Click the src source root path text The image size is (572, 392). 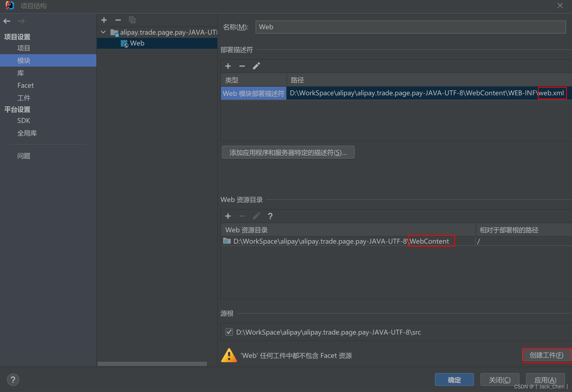point(329,332)
